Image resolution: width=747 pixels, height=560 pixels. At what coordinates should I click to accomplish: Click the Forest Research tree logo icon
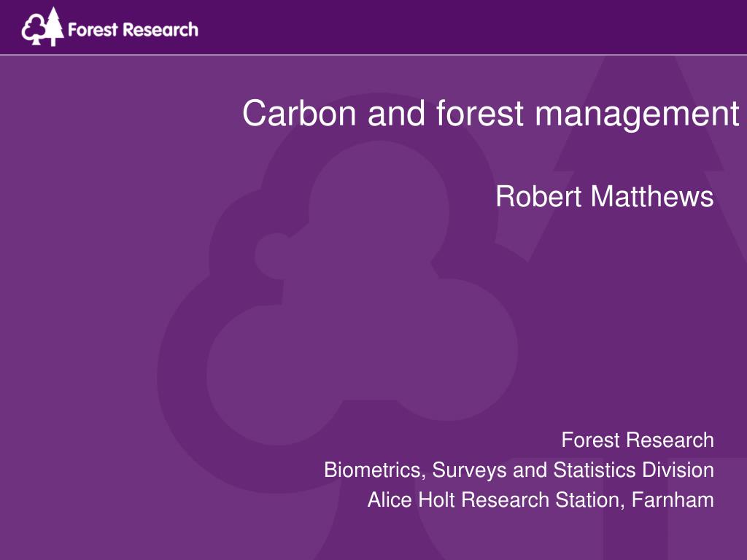[42, 27]
